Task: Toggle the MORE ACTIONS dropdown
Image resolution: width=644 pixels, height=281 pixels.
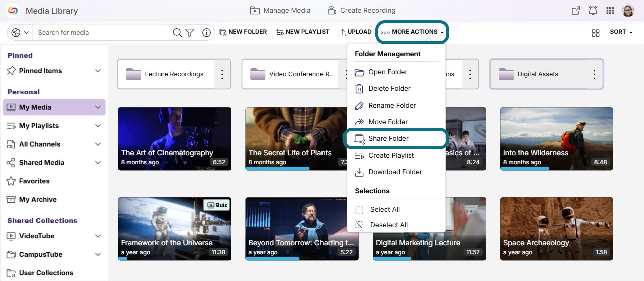Action: pyautogui.click(x=412, y=32)
